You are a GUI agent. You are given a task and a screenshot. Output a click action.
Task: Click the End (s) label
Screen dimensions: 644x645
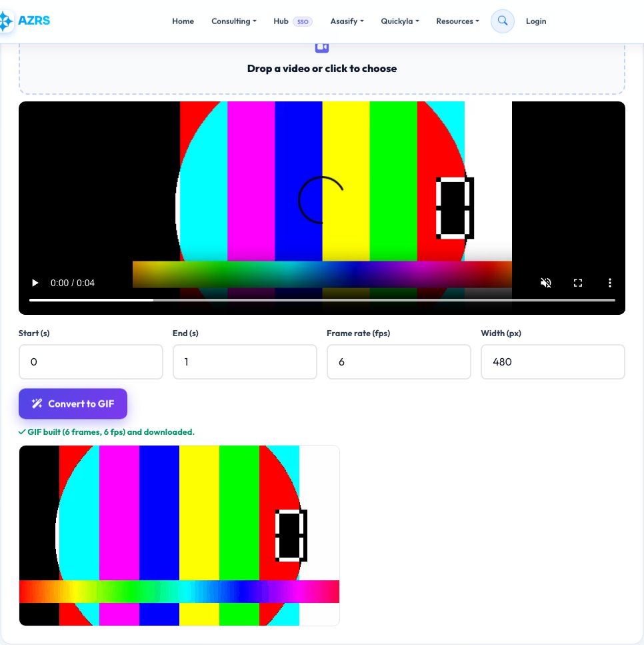pos(185,334)
